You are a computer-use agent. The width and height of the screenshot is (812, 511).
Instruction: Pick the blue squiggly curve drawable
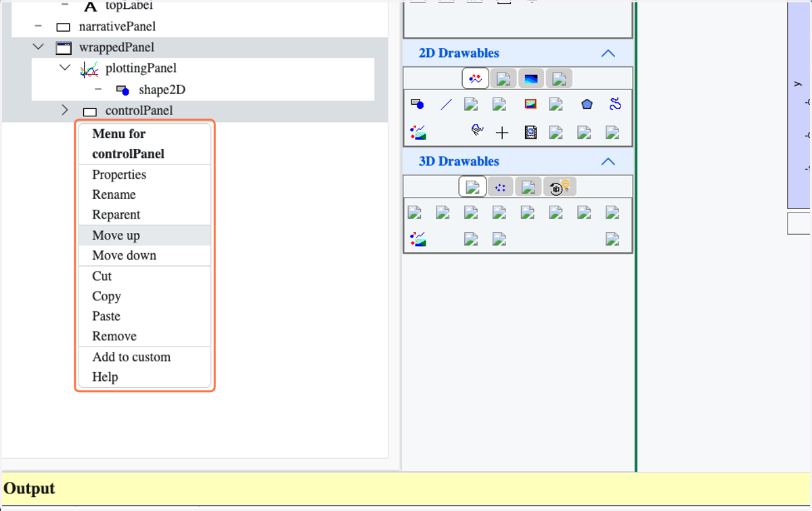coord(615,104)
